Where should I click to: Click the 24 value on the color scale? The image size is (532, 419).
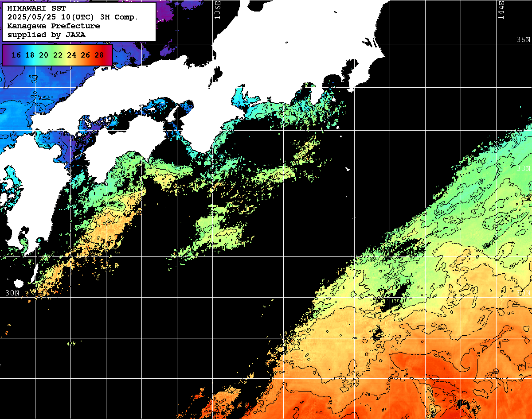71,55
